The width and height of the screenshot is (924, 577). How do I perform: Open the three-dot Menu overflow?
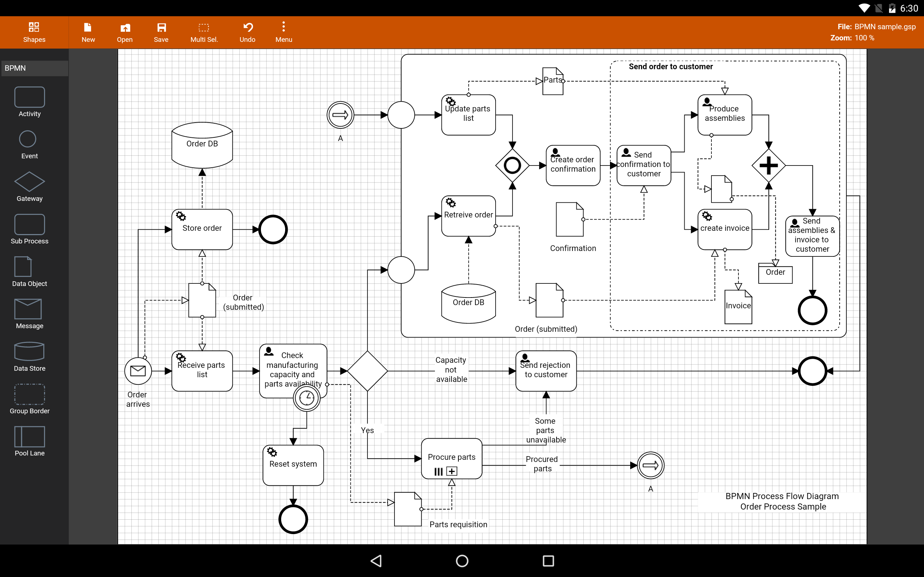pos(283,32)
